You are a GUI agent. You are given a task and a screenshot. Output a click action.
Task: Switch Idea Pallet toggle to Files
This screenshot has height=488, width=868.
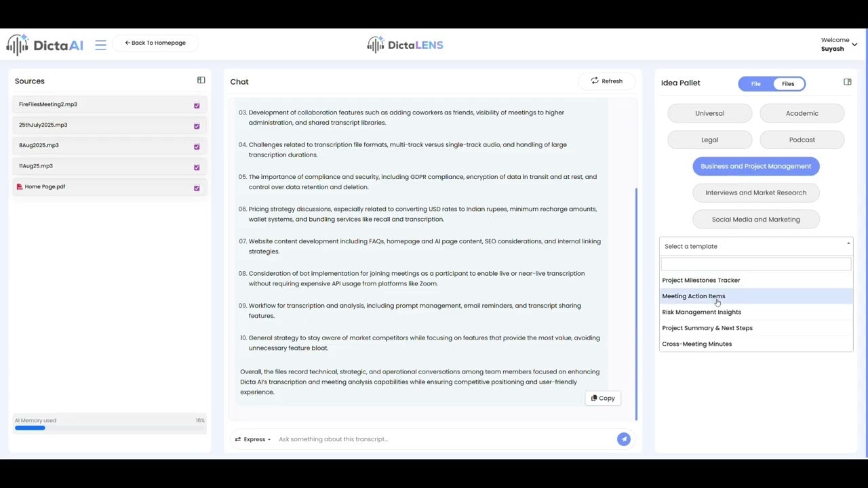pyautogui.click(x=788, y=83)
